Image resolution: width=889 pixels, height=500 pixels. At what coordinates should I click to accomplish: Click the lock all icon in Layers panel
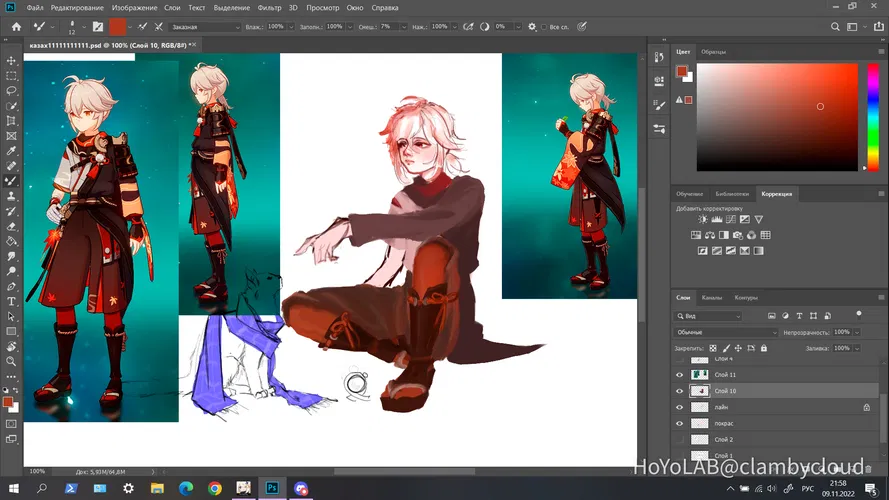click(763, 348)
